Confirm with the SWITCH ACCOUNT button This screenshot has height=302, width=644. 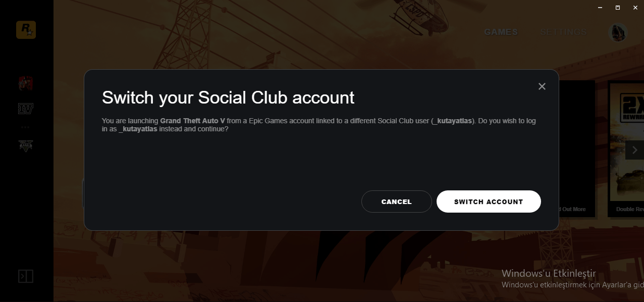point(489,202)
